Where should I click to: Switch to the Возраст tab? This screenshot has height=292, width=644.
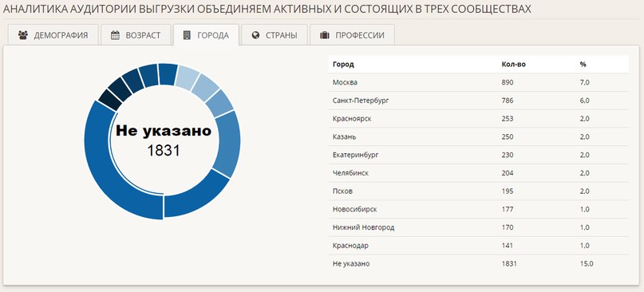tap(135, 35)
